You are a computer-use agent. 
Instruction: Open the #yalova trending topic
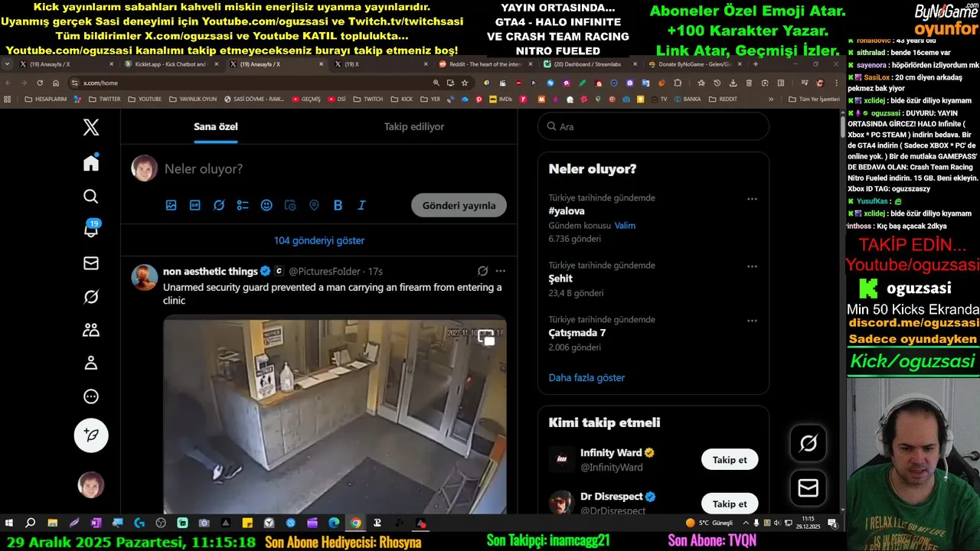(567, 211)
